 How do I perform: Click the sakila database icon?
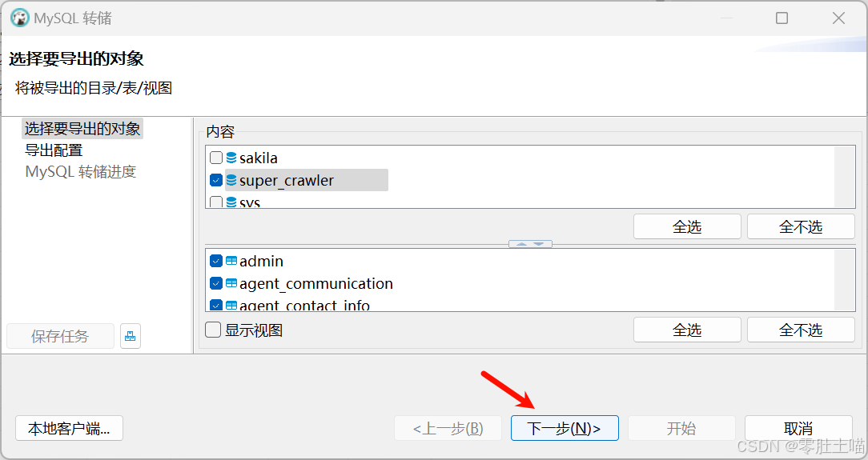point(231,158)
